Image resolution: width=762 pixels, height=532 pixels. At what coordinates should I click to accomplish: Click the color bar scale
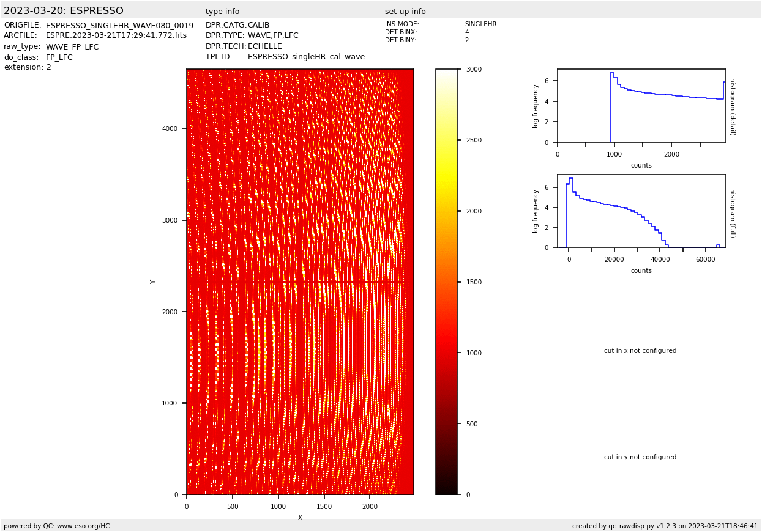tap(446, 281)
